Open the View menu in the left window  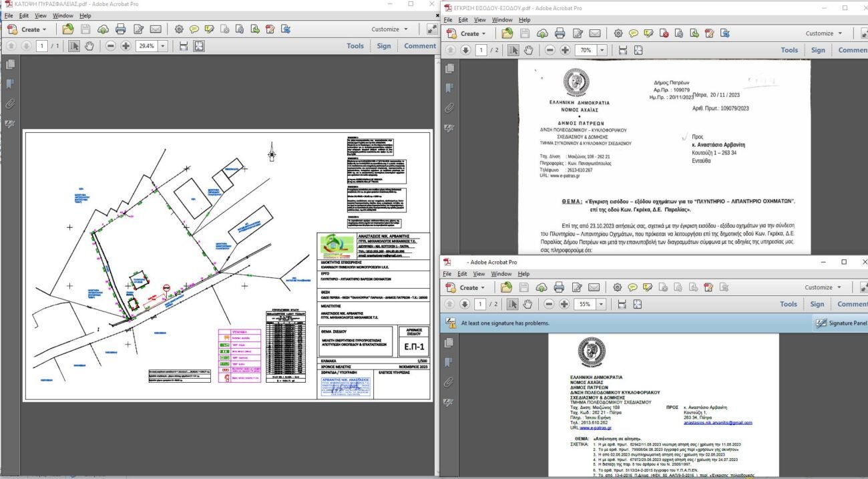pos(41,15)
